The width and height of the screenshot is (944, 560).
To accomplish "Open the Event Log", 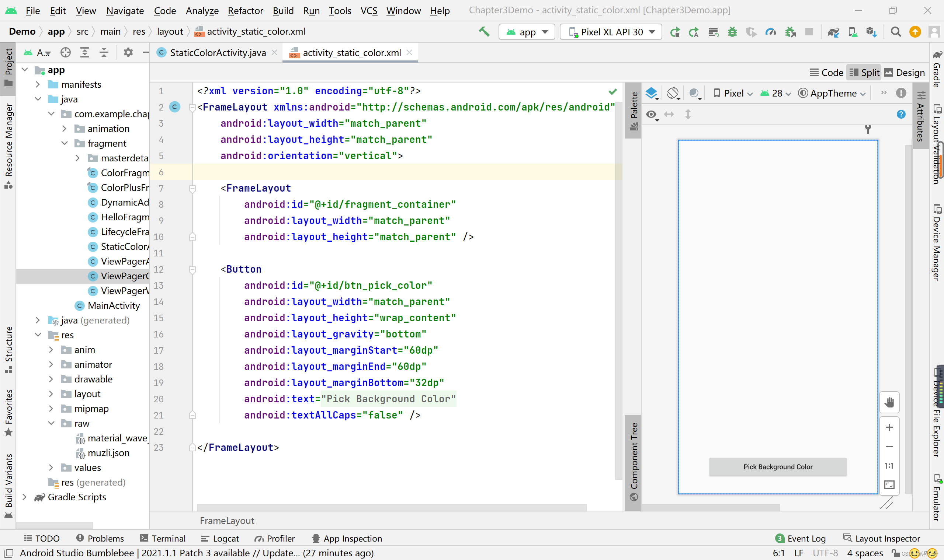I will click(801, 539).
